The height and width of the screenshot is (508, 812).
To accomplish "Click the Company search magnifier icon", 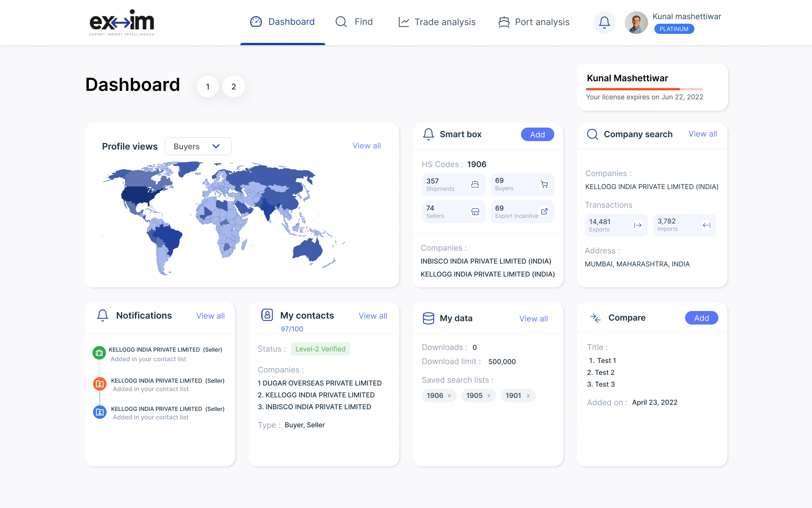I will (x=592, y=134).
